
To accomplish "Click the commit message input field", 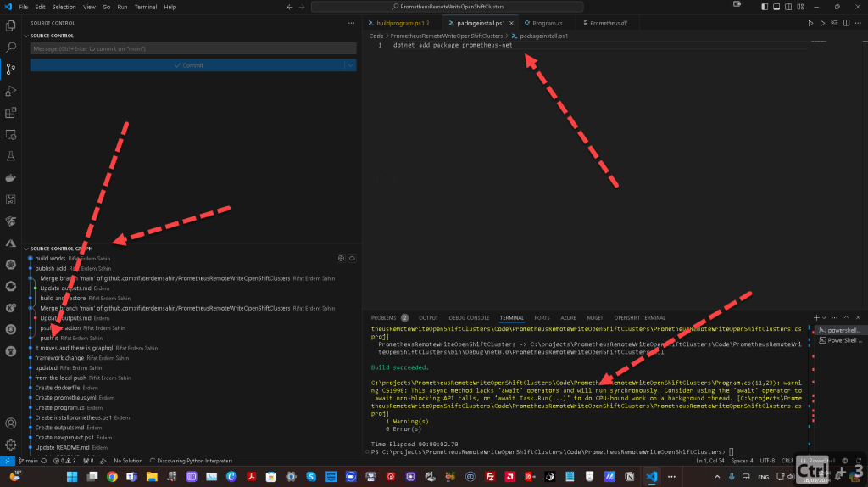I will coord(193,48).
